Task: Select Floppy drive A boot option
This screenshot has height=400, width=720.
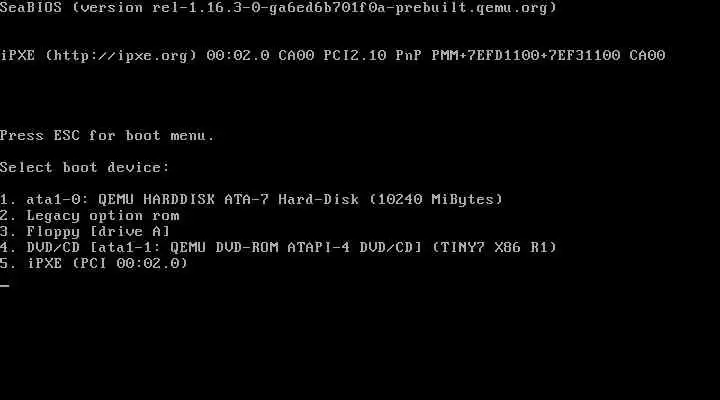Action: [x=85, y=231]
